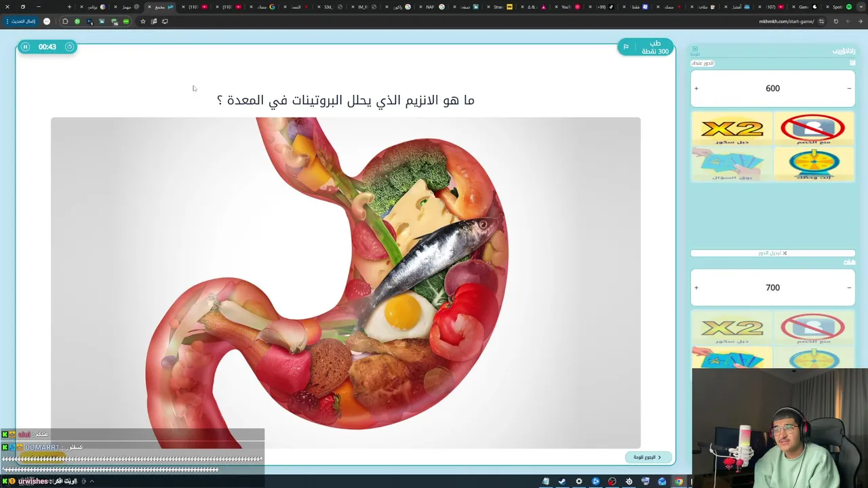Click the stomach food image

345,283
